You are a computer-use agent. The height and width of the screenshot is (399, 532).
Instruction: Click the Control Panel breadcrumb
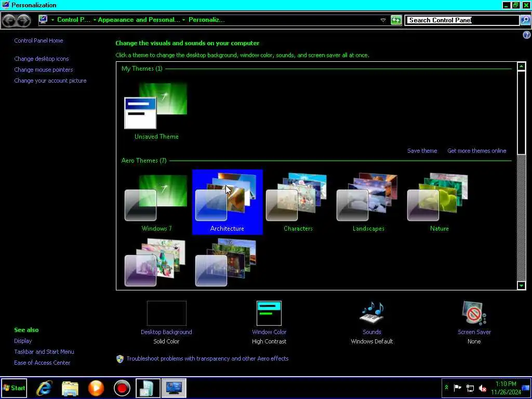tap(74, 20)
